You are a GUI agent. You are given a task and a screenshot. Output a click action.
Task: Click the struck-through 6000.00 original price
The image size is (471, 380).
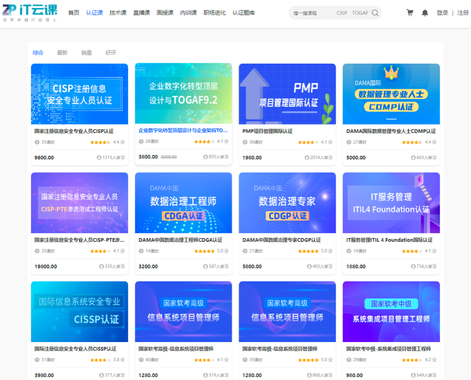coord(169,157)
